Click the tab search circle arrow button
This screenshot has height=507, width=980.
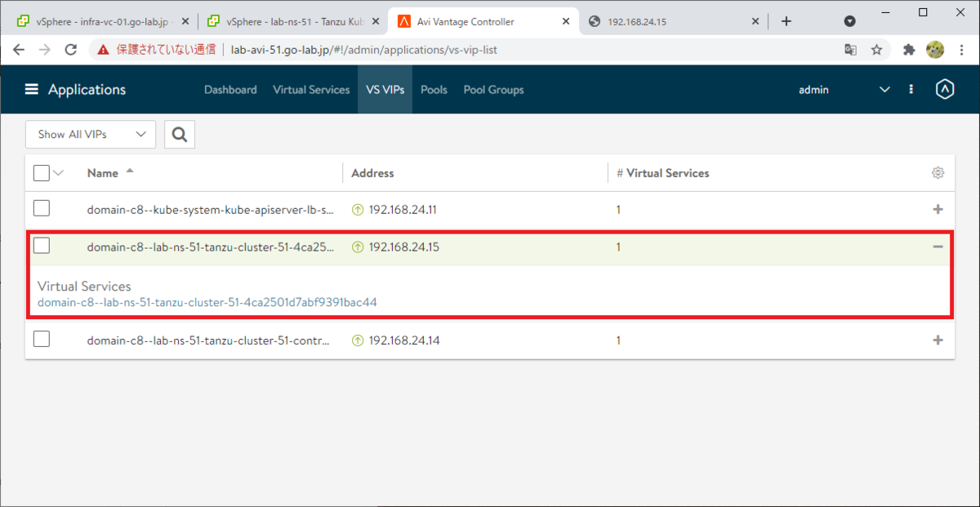[849, 21]
